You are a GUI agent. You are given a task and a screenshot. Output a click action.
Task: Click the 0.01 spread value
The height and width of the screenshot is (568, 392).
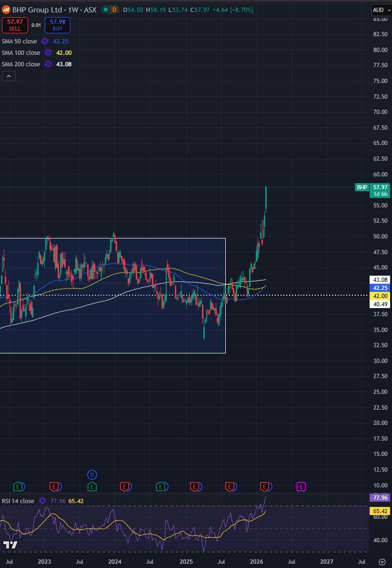[x=36, y=25]
